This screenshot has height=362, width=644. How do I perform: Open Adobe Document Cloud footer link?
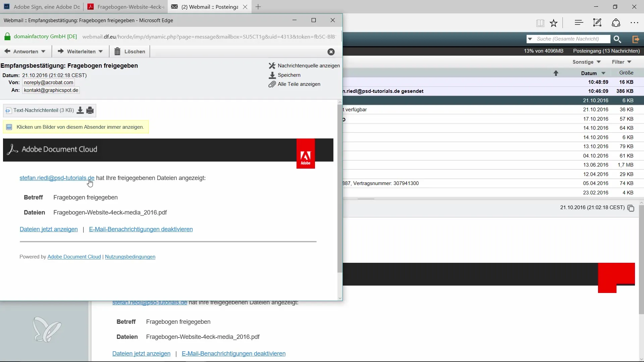tap(74, 257)
